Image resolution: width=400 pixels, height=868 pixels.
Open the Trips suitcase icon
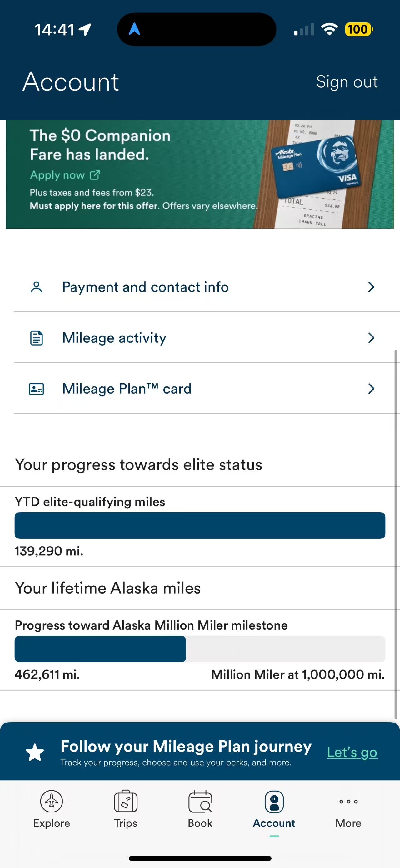pyautogui.click(x=125, y=801)
